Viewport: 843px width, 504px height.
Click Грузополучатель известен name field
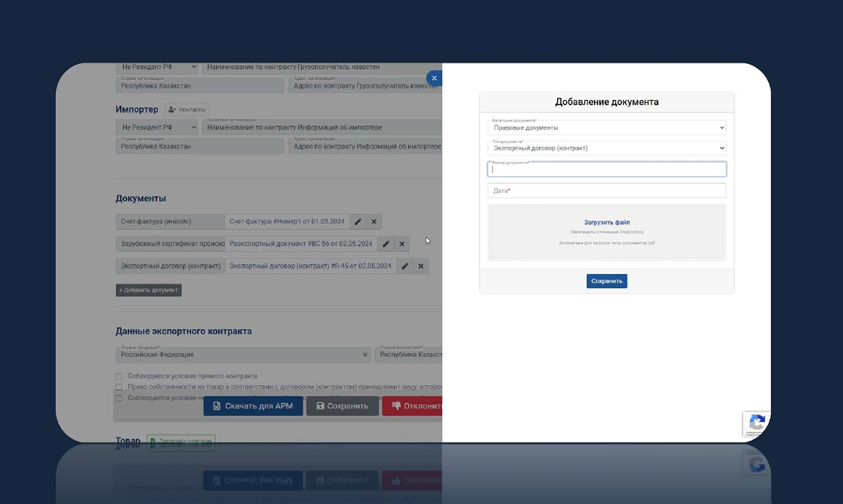coord(322,67)
